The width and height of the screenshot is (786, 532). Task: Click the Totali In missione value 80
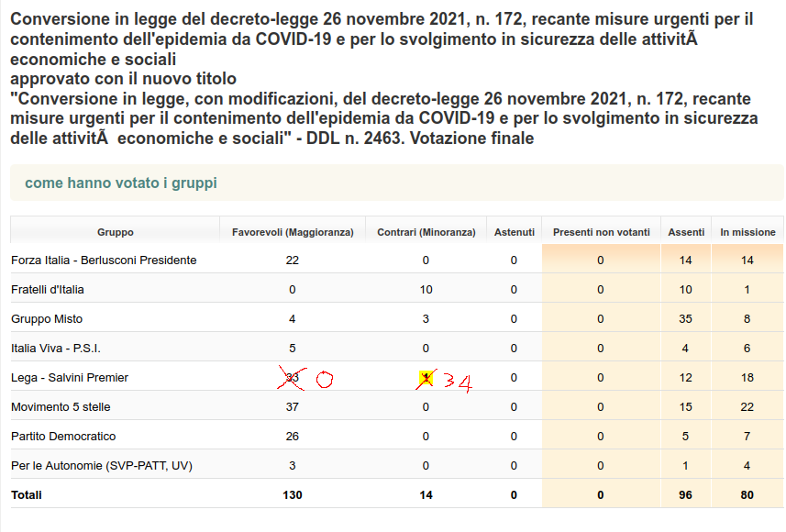click(x=747, y=495)
